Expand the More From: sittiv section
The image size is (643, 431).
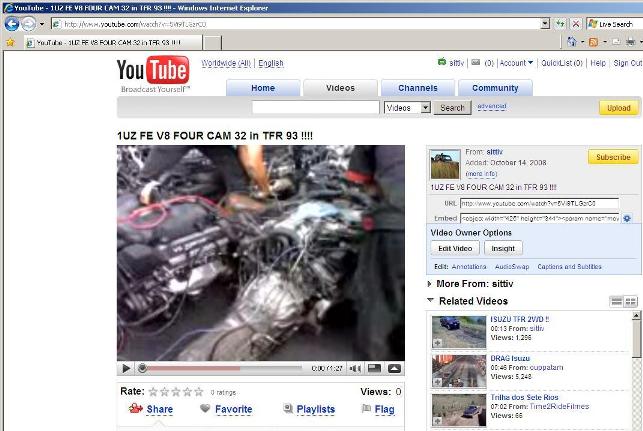click(430, 284)
